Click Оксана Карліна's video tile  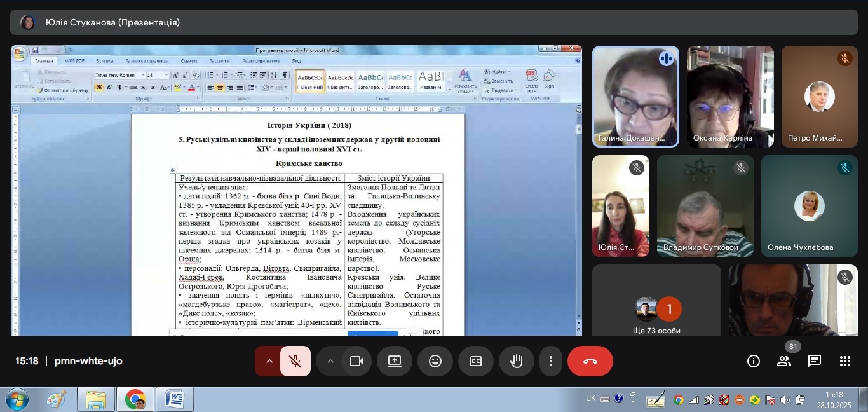tap(730, 97)
